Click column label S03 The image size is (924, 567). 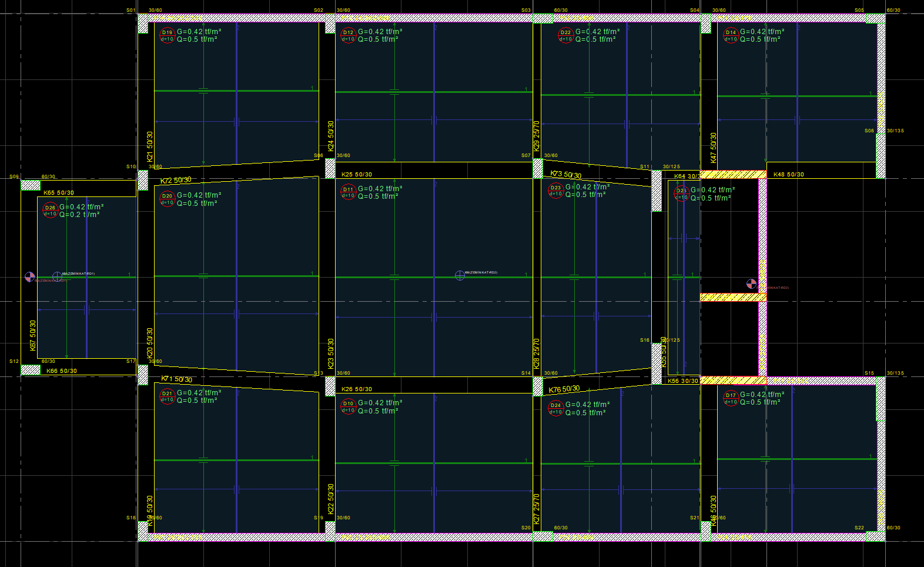(x=526, y=11)
